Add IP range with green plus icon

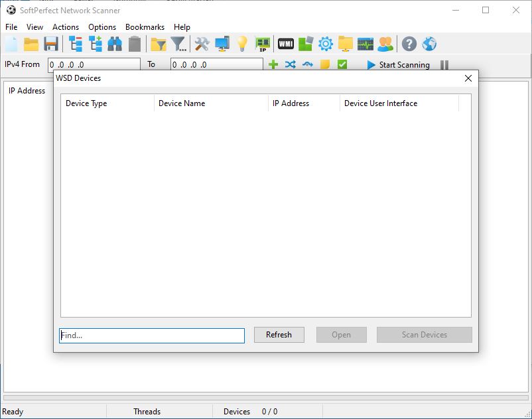point(273,64)
